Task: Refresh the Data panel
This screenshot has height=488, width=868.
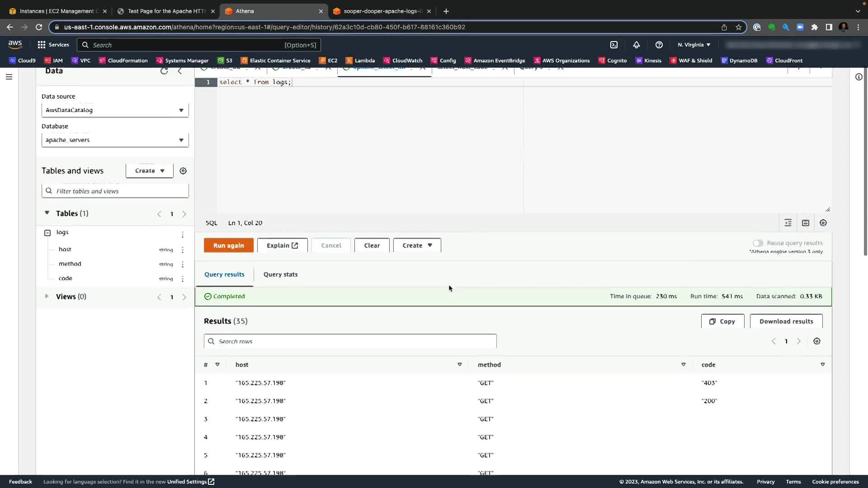Action: tap(164, 71)
